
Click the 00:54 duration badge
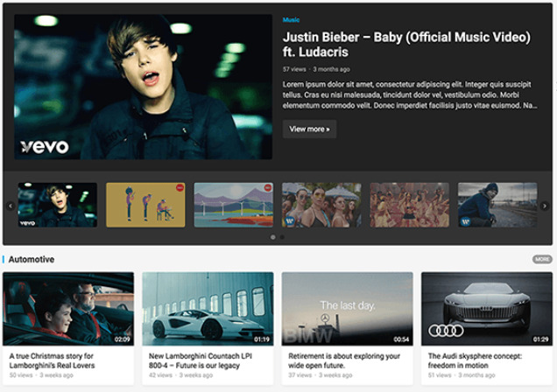(401, 339)
